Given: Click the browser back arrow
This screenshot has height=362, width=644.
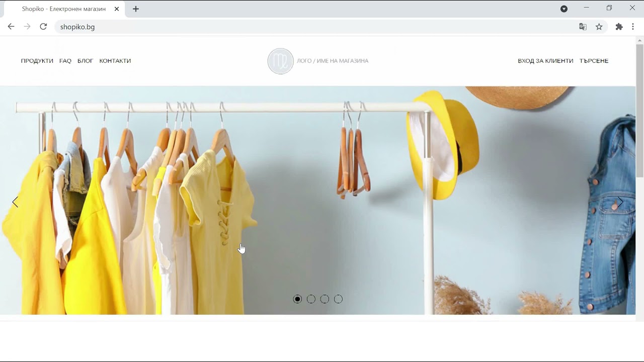Looking at the screenshot, I should [11, 27].
